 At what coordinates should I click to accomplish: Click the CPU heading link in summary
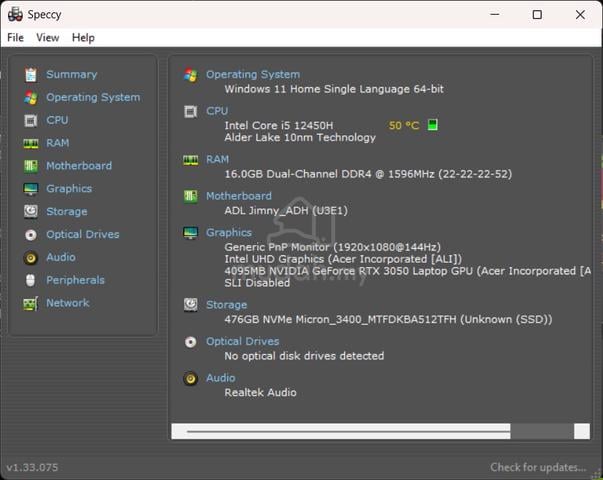(217, 111)
